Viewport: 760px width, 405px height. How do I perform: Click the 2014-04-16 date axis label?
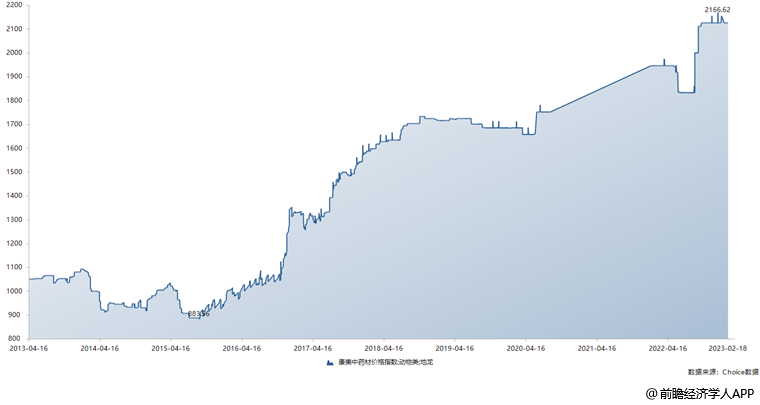point(99,348)
